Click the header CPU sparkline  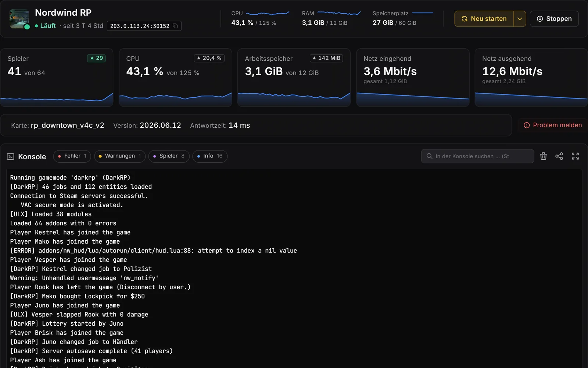[x=268, y=13]
